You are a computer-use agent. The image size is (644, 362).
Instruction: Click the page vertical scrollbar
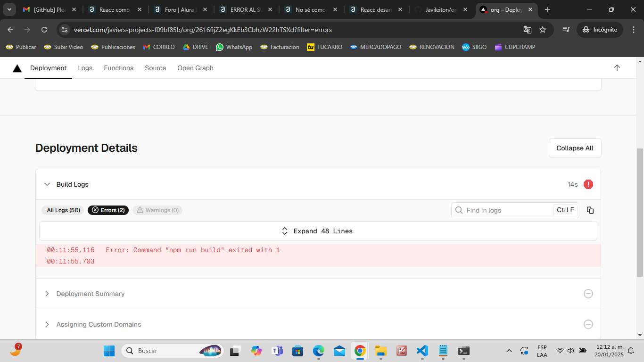click(x=640, y=212)
